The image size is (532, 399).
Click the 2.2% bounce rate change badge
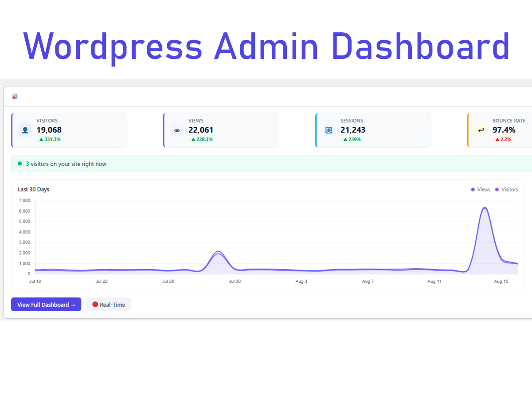point(503,139)
